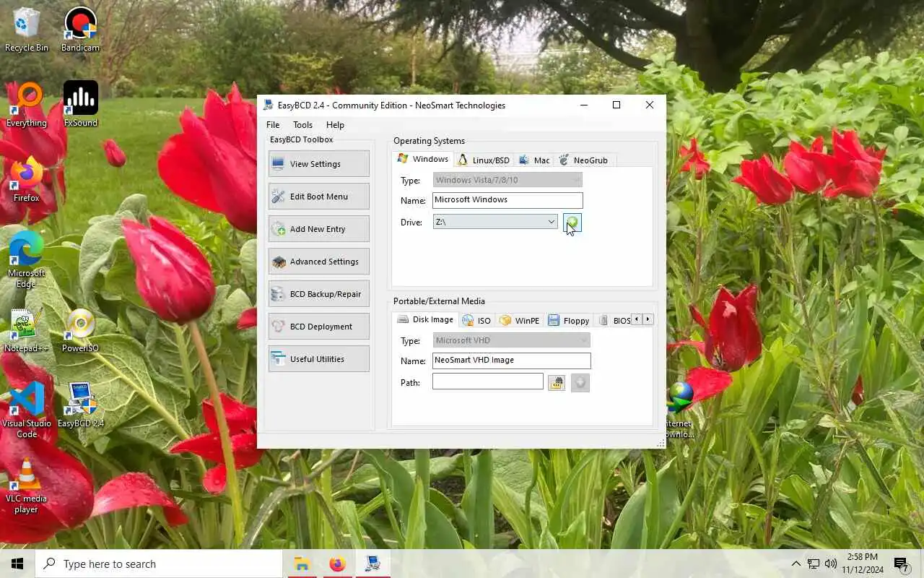
Task: Open the volume tray icon
Action: [831, 564]
